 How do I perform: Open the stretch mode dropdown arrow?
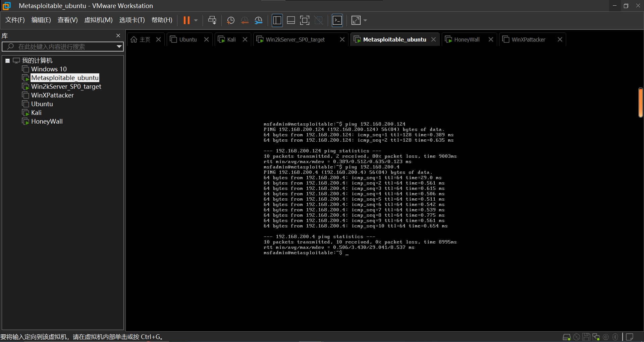click(x=365, y=20)
